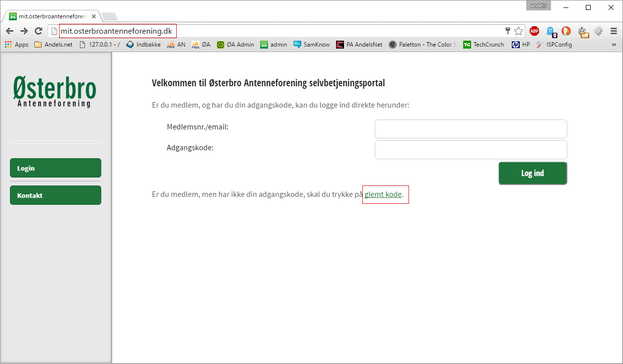
Task: Open the TechCrunch bookmark
Action: pyautogui.click(x=484, y=45)
